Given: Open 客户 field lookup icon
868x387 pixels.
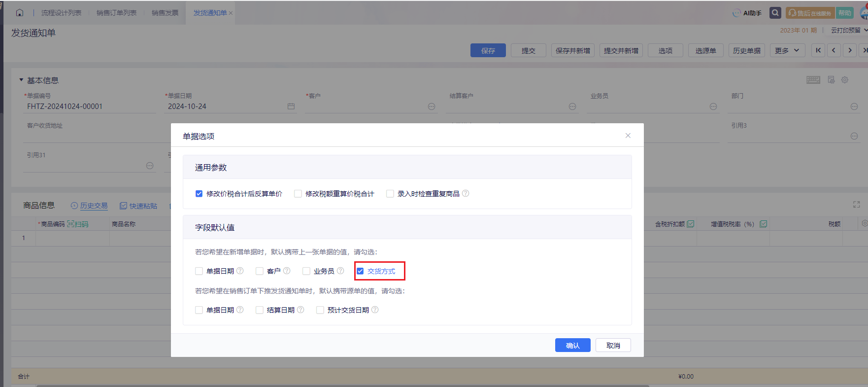Looking at the screenshot, I should pyautogui.click(x=432, y=106).
